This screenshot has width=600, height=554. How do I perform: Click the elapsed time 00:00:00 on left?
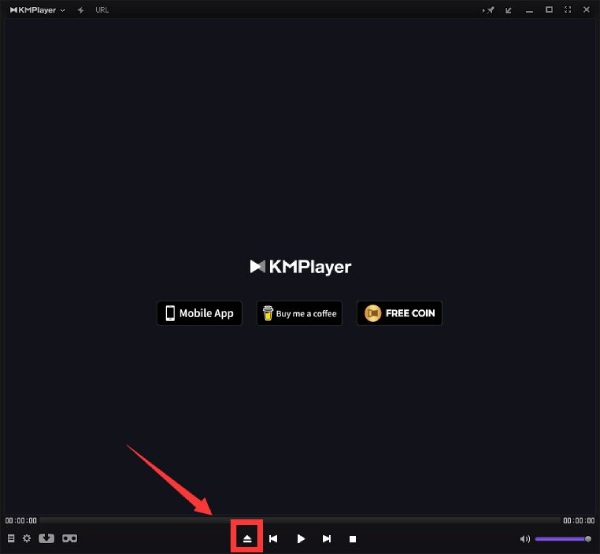(x=21, y=520)
